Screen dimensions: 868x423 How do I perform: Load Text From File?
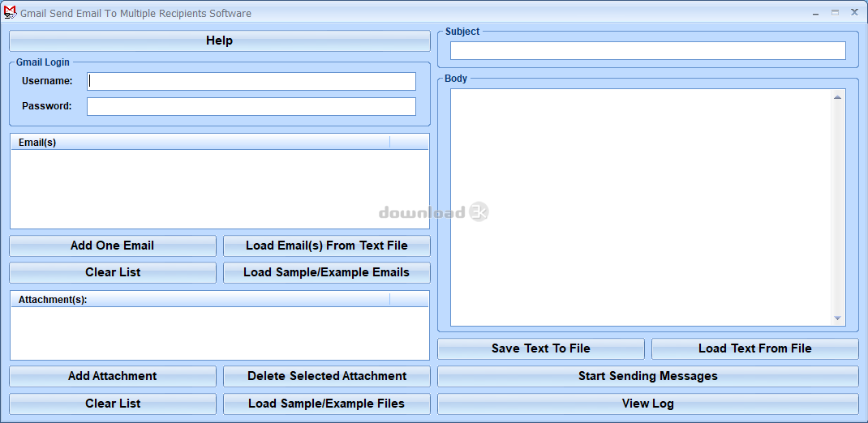pos(755,349)
